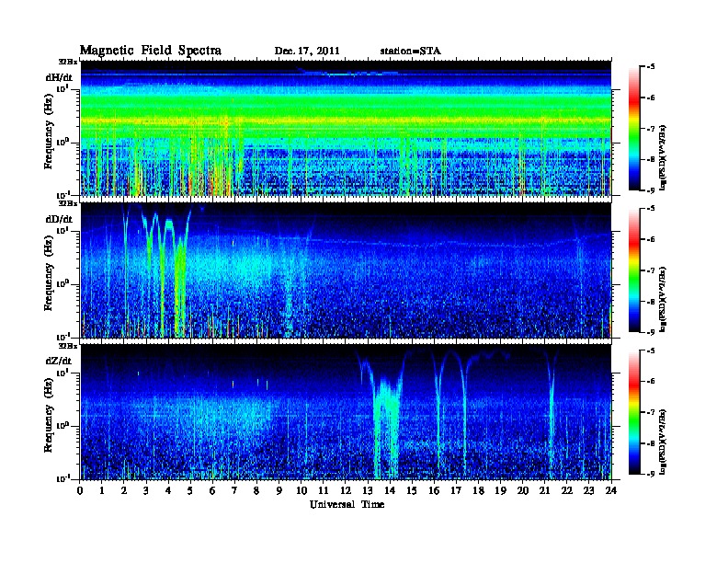Click inside the dZ/dt spectrogram panel
The height and width of the screenshot is (563, 728).
[347, 411]
